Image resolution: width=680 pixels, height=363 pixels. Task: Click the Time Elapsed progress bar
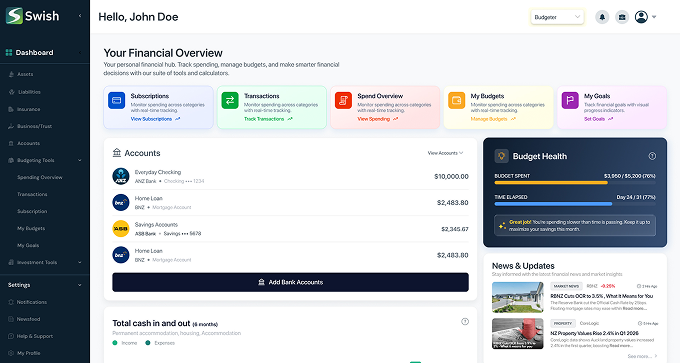click(x=575, y=203)
